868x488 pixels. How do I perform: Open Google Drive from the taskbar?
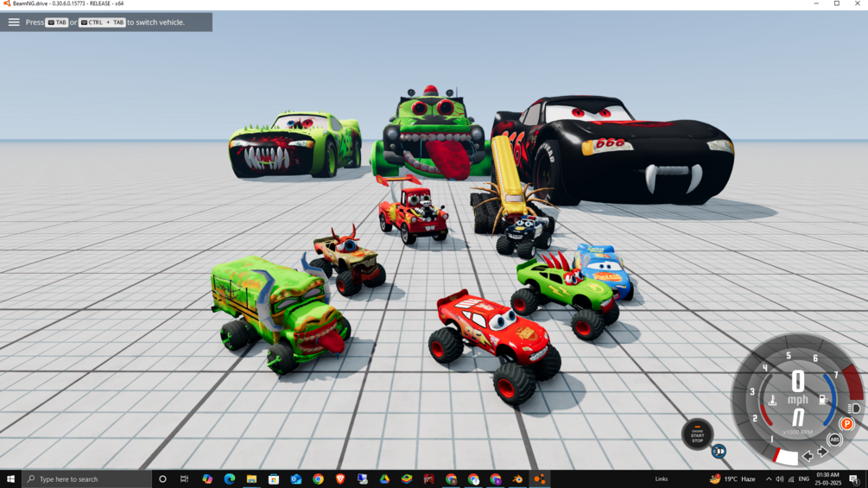coord(384,479)
